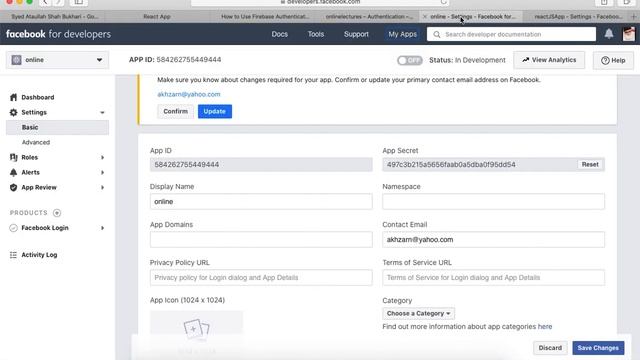Click the App Review shield icon
The image size is (640, 360).
coord(13,187)
